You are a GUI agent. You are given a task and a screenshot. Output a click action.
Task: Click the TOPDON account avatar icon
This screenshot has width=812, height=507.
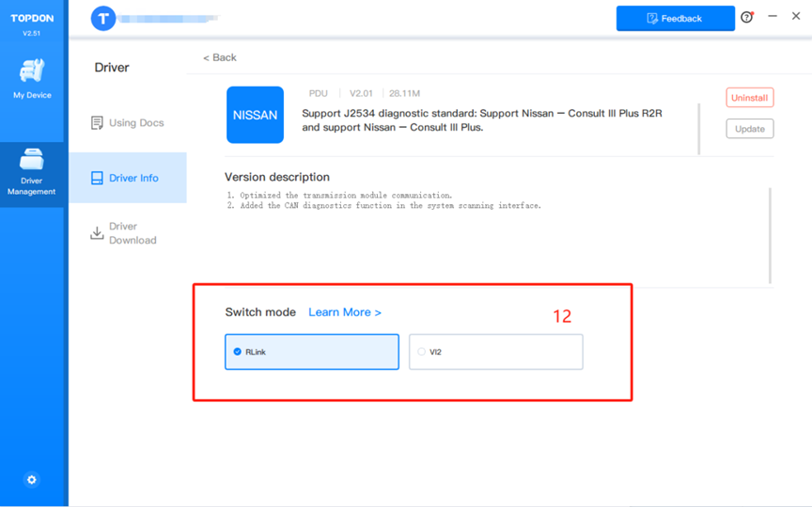[x=103, y=19]
